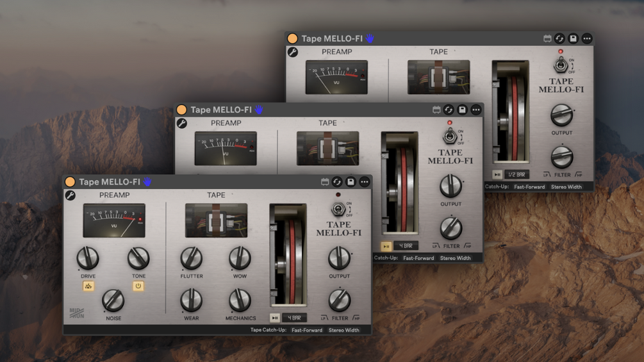Viewport: 644px width, 362px height.
Task: Click blue hand icon on middle device title
Action: [258, 110]
